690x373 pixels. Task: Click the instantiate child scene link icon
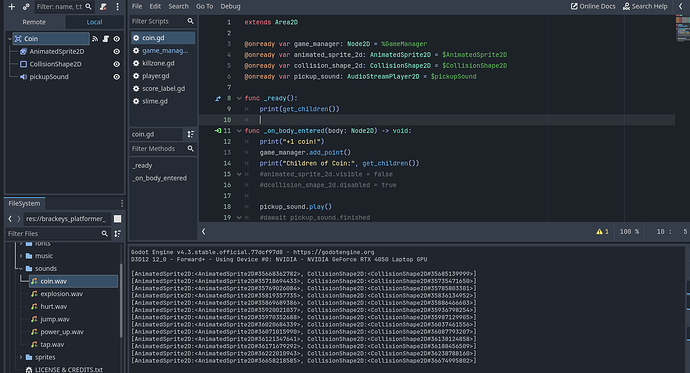(26, 7)
